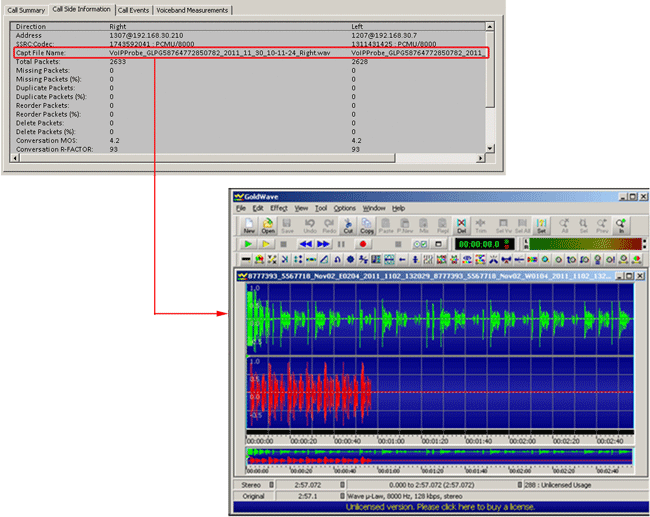Click the Cut scissors icon
650x517 pixels.
coord(348,226)
